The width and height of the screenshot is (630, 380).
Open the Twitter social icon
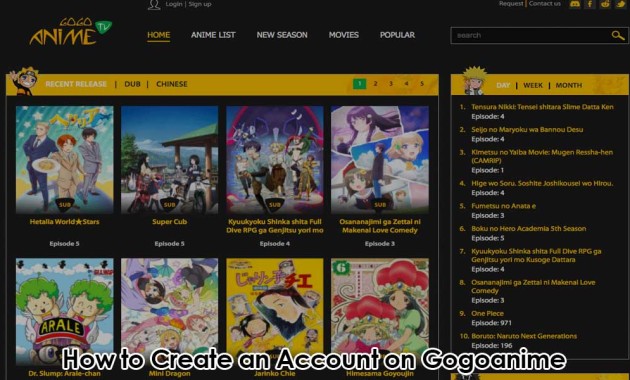tap(620, 4)
